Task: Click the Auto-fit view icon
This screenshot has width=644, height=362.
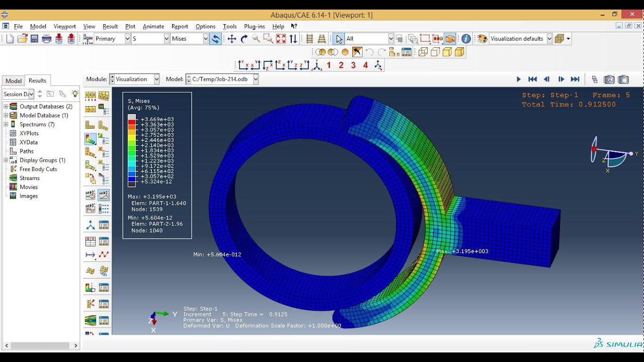Action: tap(281, 39)
